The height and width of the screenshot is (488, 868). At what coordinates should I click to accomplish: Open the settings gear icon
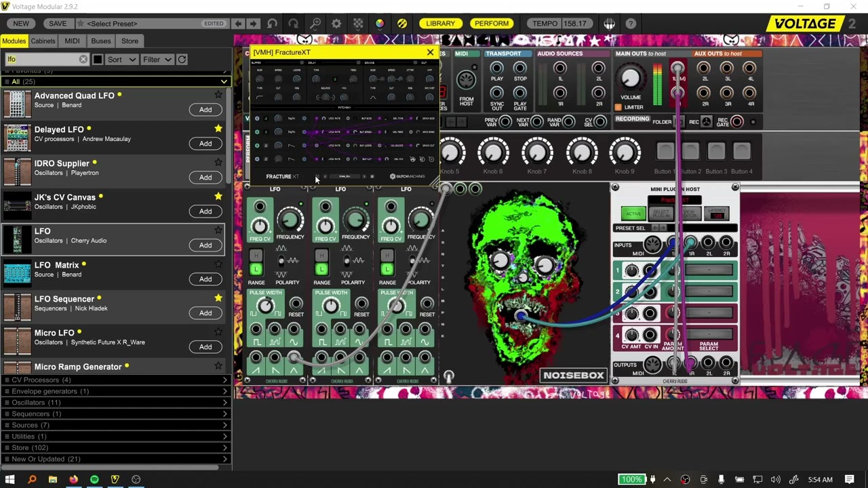pyautogui.click(x=336, y=24)
